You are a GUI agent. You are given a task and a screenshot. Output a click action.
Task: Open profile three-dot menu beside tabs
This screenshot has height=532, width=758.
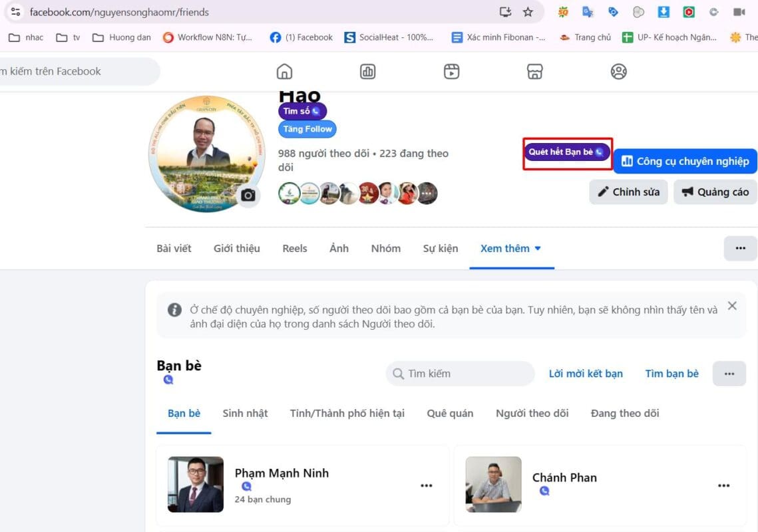point(740,248)
